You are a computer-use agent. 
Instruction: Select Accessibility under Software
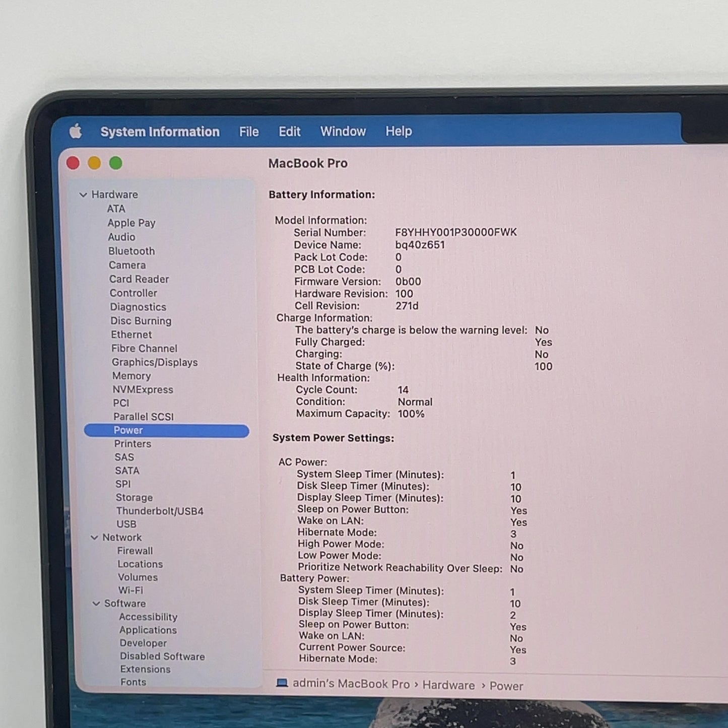[148, 617]
